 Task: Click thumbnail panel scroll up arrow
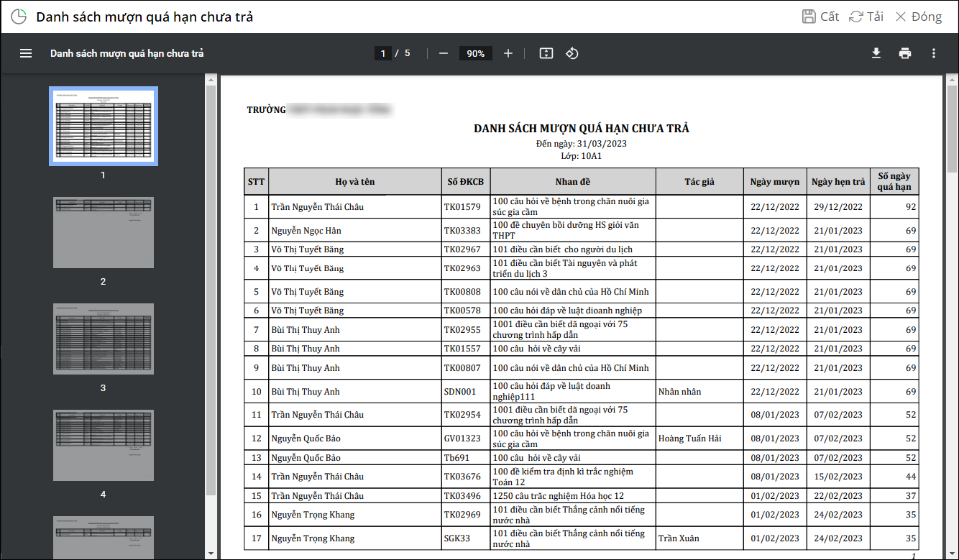[211, 79]
